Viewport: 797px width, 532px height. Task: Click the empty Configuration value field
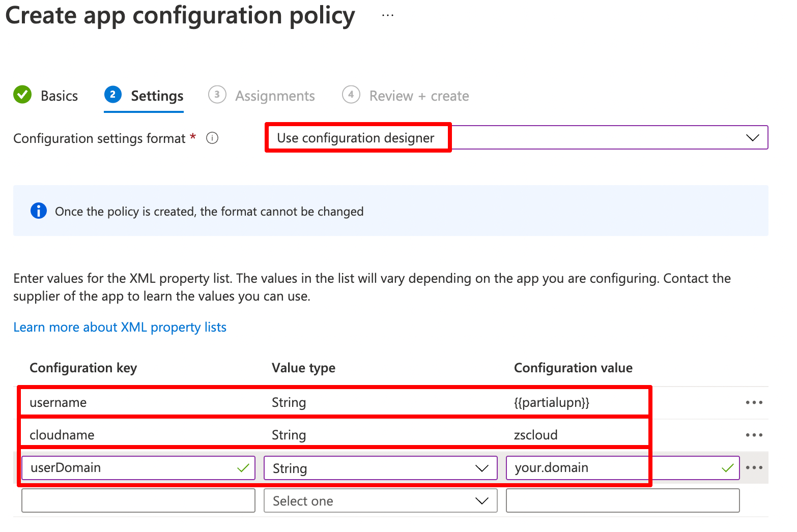click(x=622, y=500)
